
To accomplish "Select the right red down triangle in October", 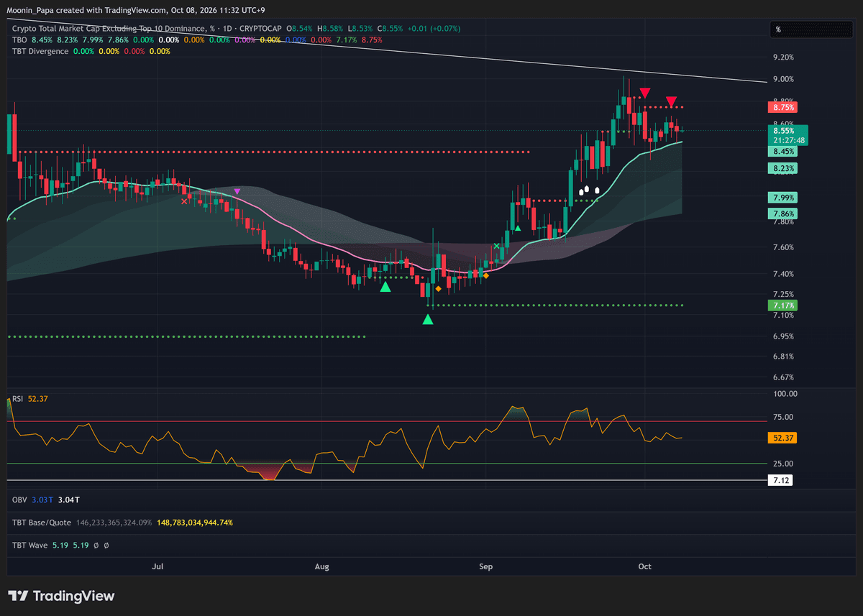I will (671, 101).
